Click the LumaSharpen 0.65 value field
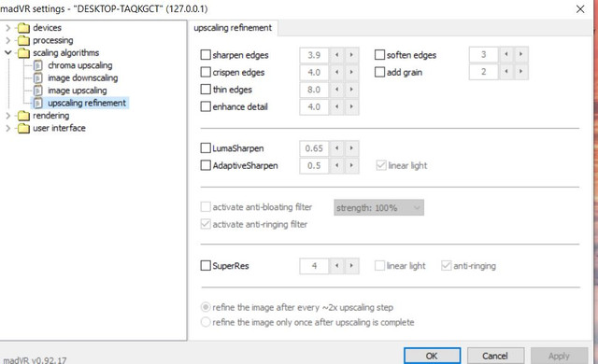The height and width of the screenshot is (364, 598). (x=314, y=148)
